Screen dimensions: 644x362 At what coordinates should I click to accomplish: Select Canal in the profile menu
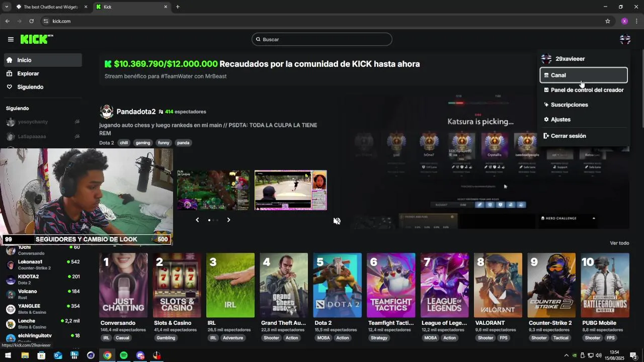(584, 75)
